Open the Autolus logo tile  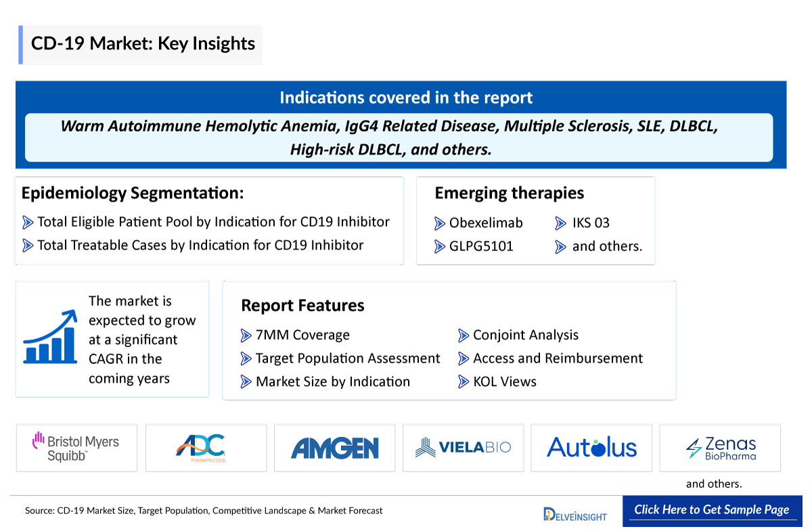click(x=591, y=447)
